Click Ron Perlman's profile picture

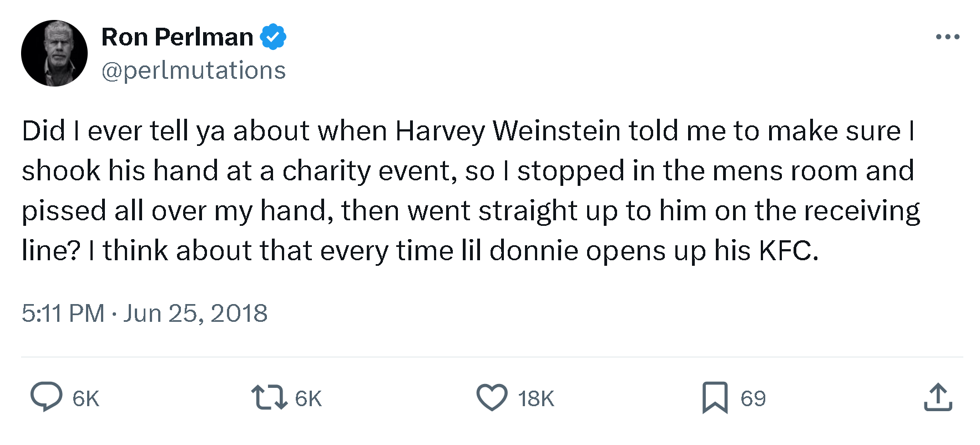54,53
